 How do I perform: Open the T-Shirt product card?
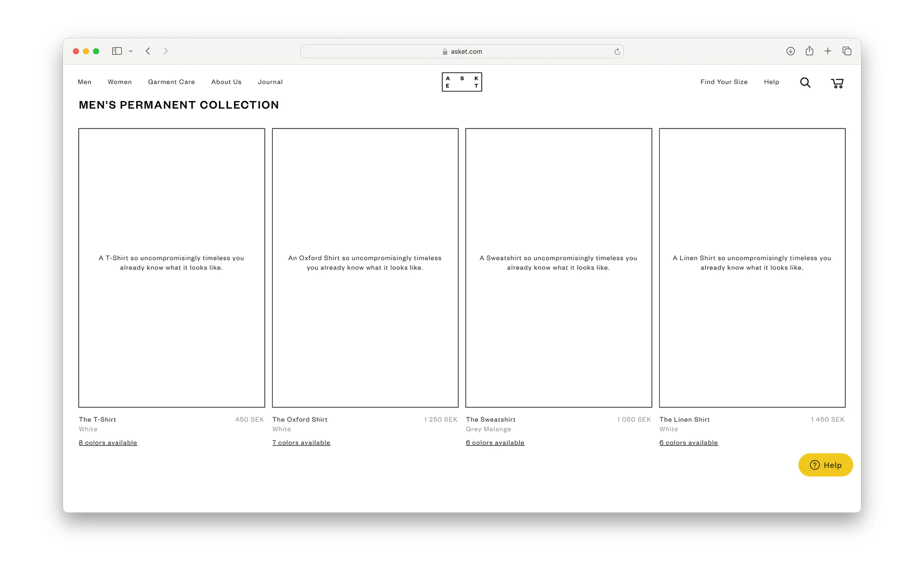pyautogui.click(x=172, y=268)
